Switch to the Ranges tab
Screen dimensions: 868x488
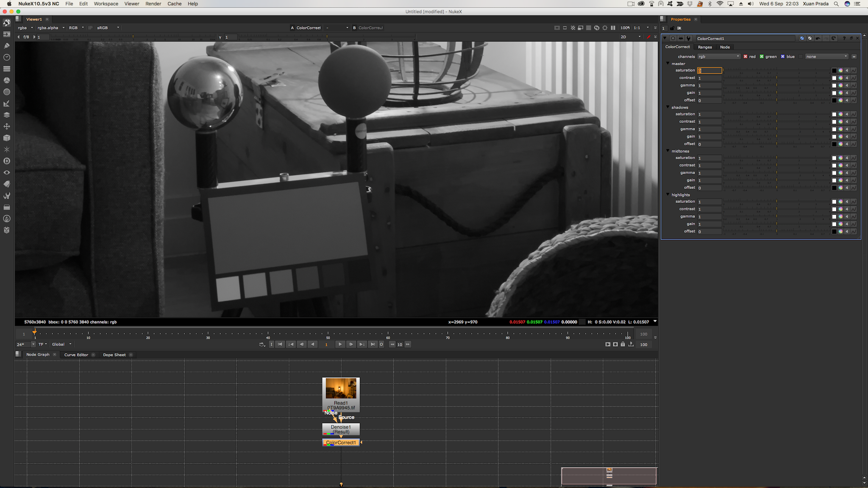click(x=705, y=47)
